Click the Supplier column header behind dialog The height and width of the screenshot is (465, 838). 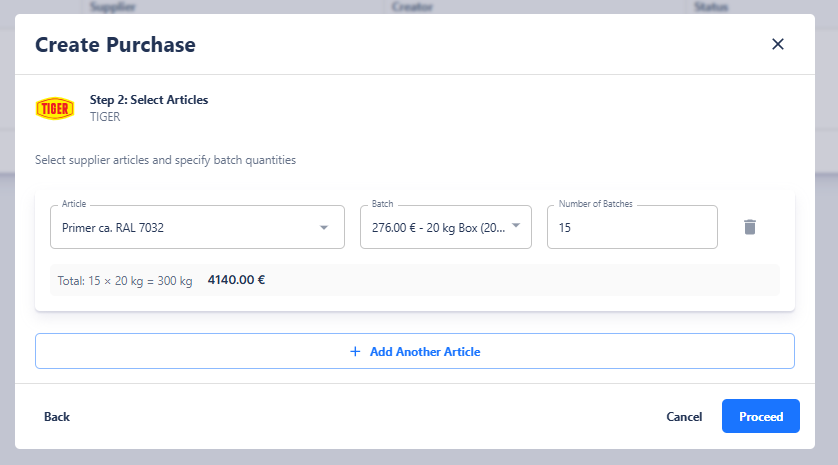tap(112, 7)
